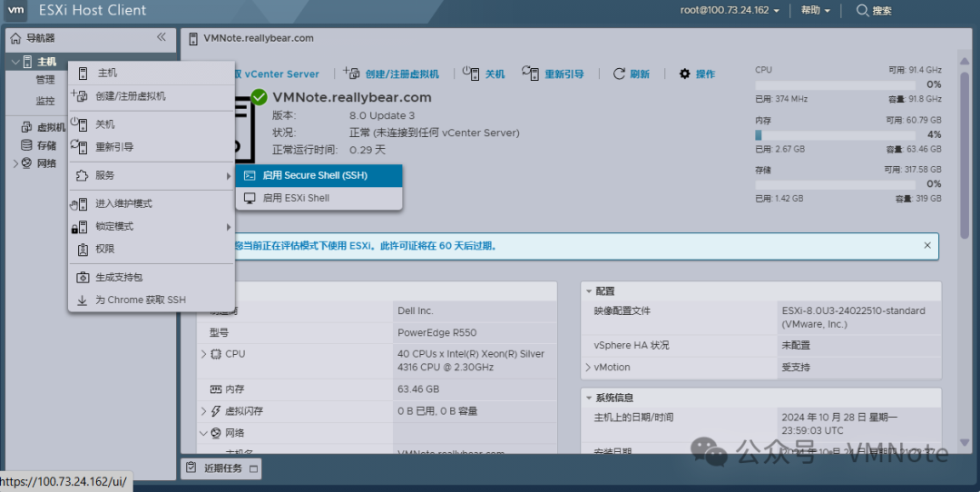This screenshot has height=492, width=980.
Task: Click the download icon beside 为 Chrome 获取 SSH
Action: 83,300
